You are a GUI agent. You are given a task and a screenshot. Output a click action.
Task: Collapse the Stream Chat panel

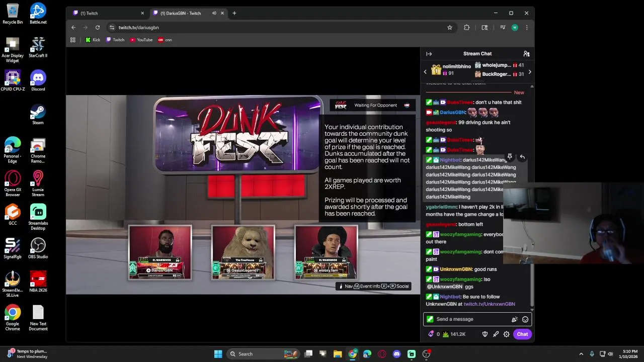(x=429, y=54)
